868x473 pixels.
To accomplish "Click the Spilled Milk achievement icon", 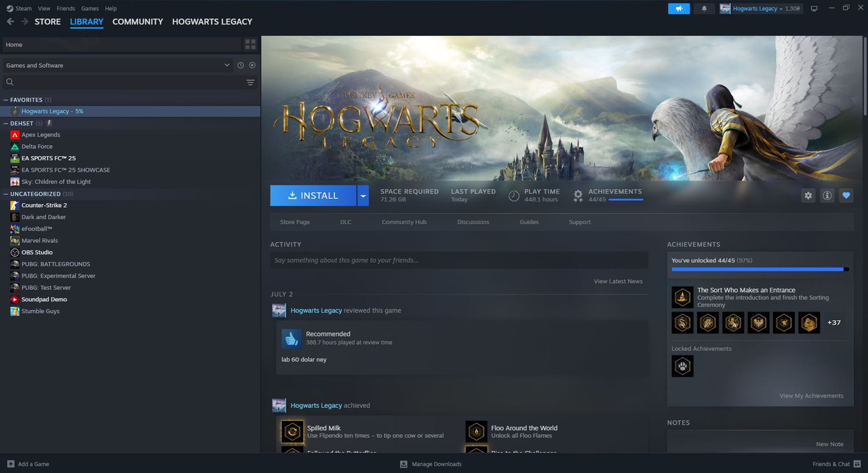I will 292,432.
